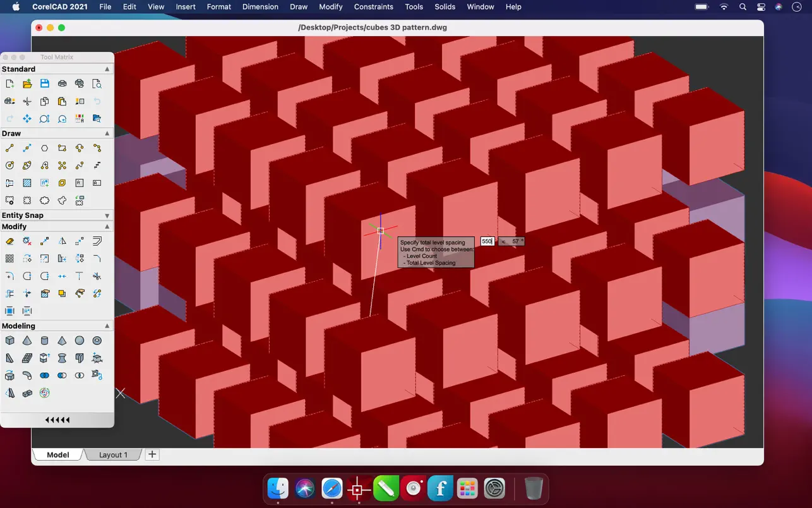Image resolution: width=812 pixels, height=508 pixels.
Task: Select the Box solid modeling tool
Action: [x=9, y=341]
